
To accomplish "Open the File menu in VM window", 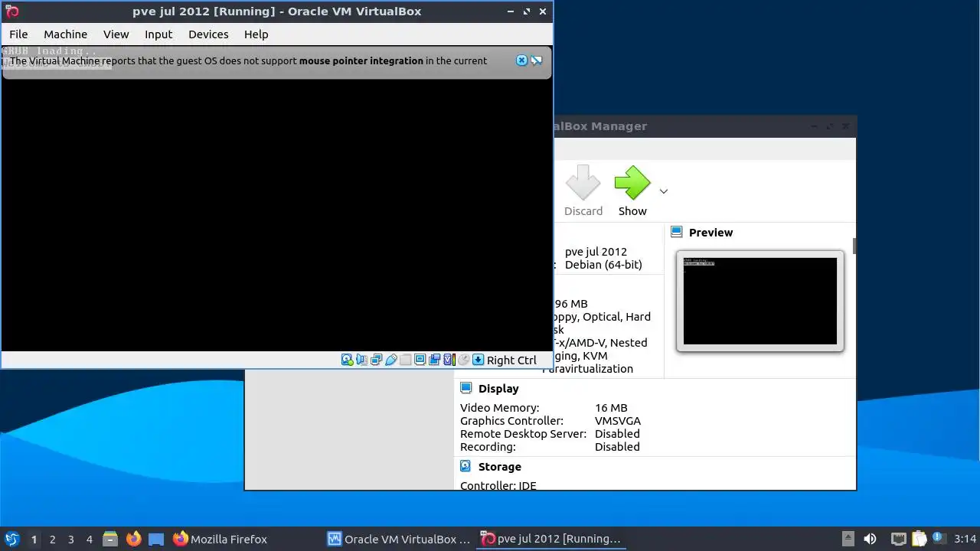I will [x=18, y=34].
